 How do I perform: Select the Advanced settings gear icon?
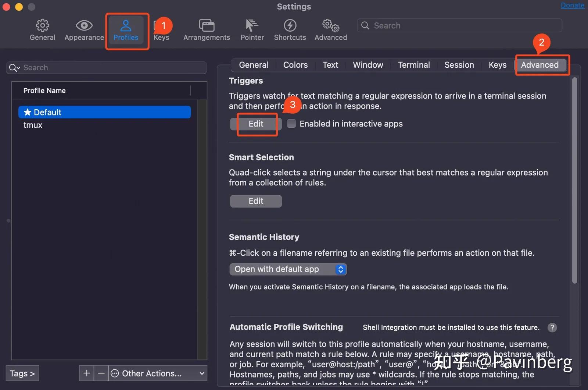click(330, 29)
